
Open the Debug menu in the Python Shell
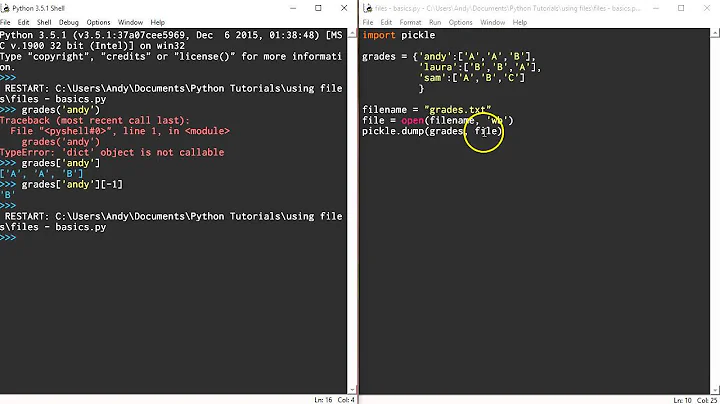(68, 22)
